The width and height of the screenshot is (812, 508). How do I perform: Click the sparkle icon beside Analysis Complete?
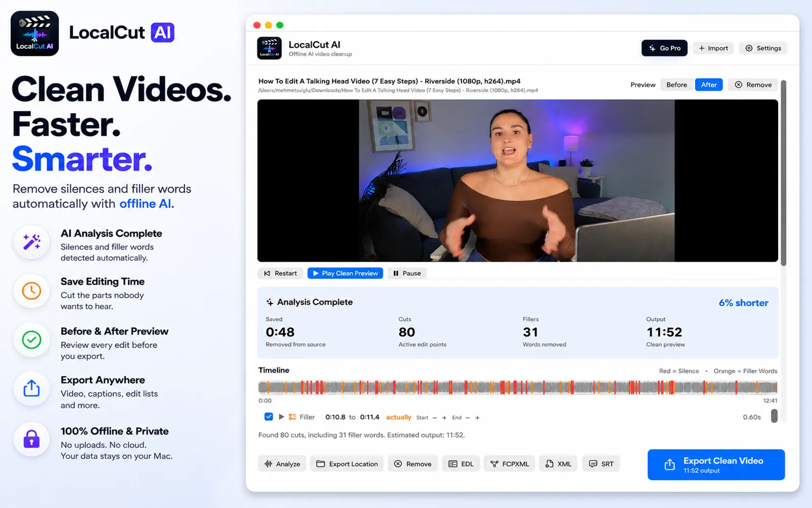[x=270, y=302]
